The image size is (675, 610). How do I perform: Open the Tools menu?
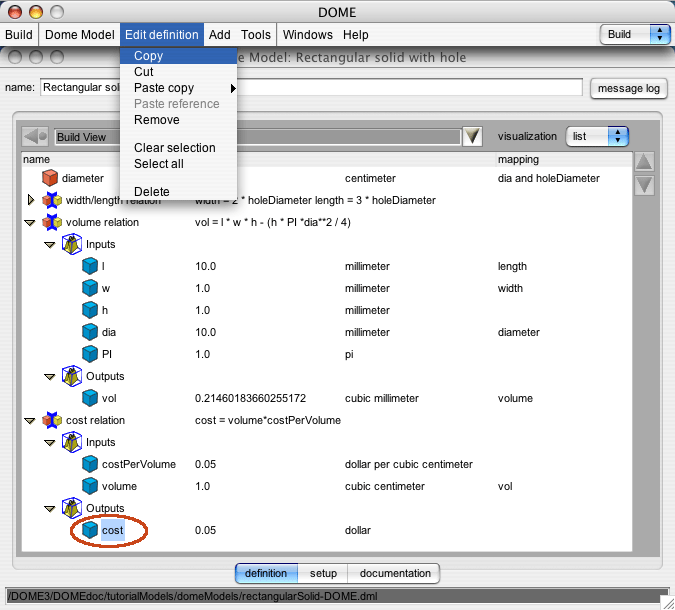256,34
